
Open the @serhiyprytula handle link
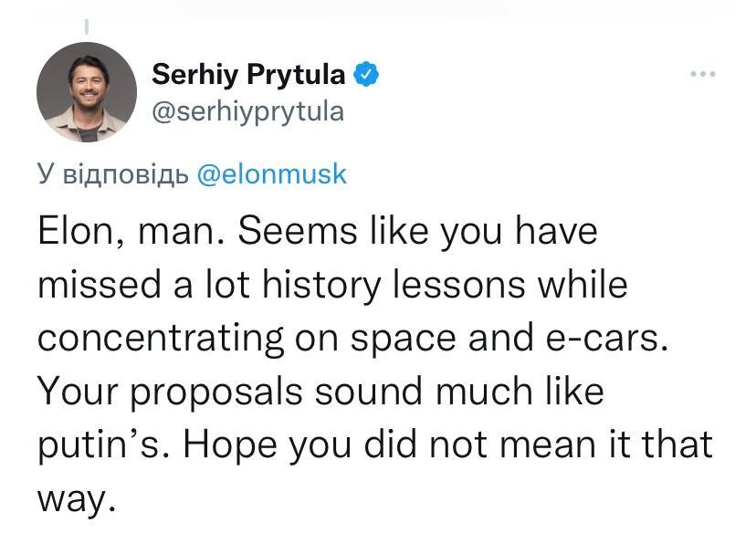pos(247,111)
